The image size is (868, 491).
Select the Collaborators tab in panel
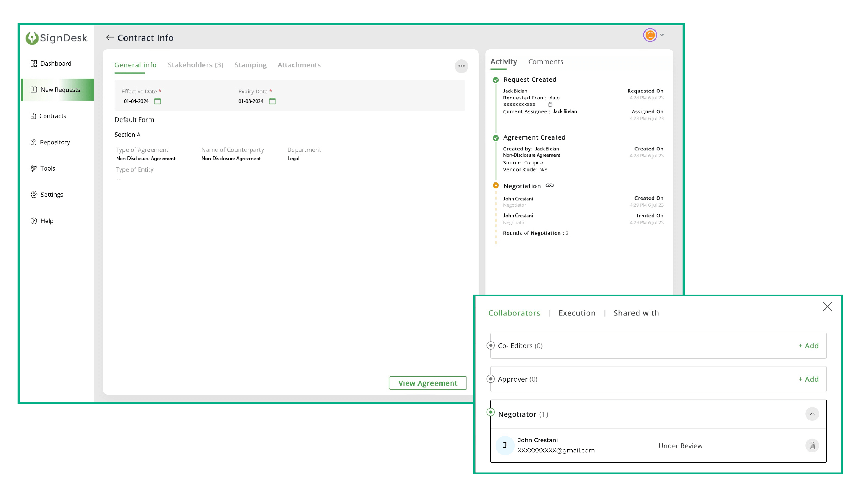[514, 312]
